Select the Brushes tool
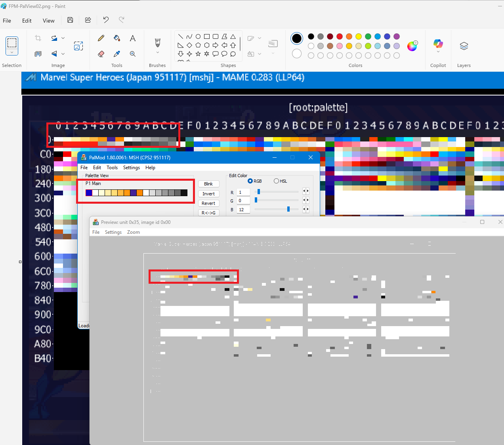Image resolution: width=504 pixels, height=445 pixels. (158, 42)
